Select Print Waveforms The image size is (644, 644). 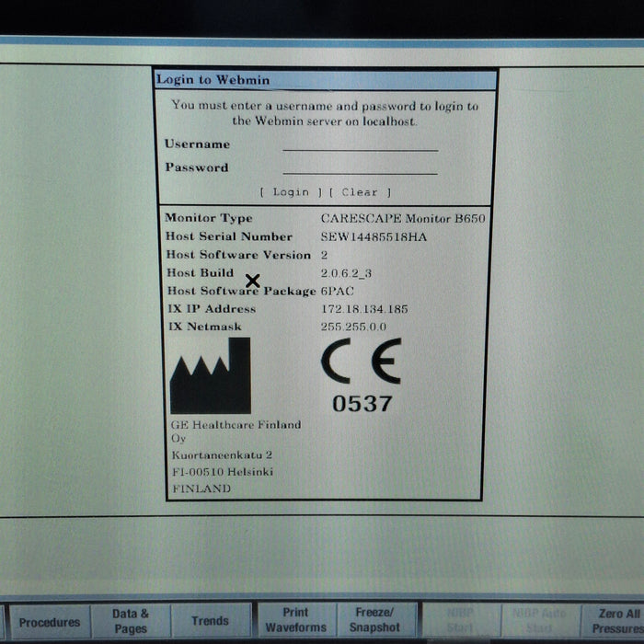click(x=295, y=620)
